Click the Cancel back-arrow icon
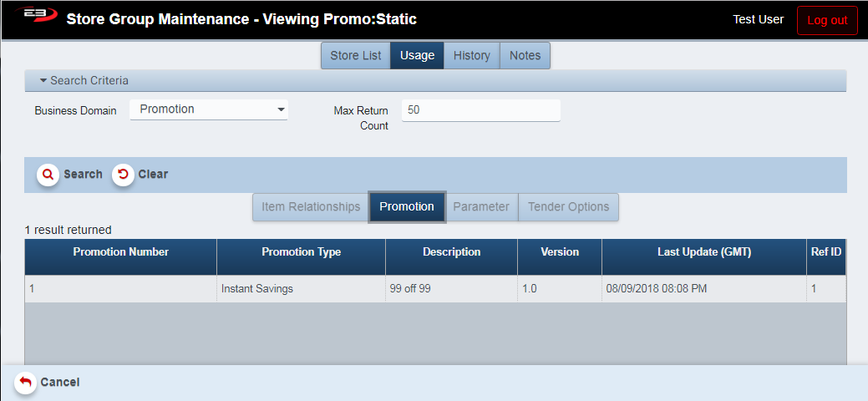 pos(26,382)
